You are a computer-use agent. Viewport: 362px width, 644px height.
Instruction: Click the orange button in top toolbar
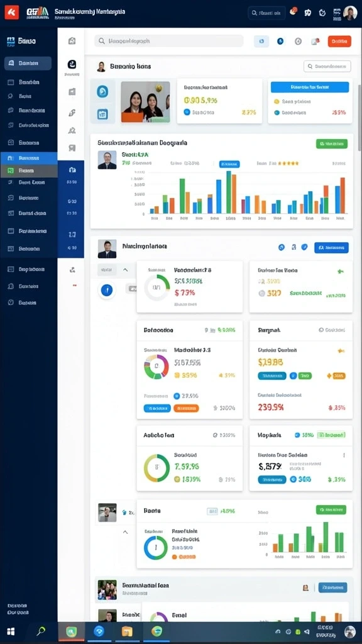[x=339, y=41]
